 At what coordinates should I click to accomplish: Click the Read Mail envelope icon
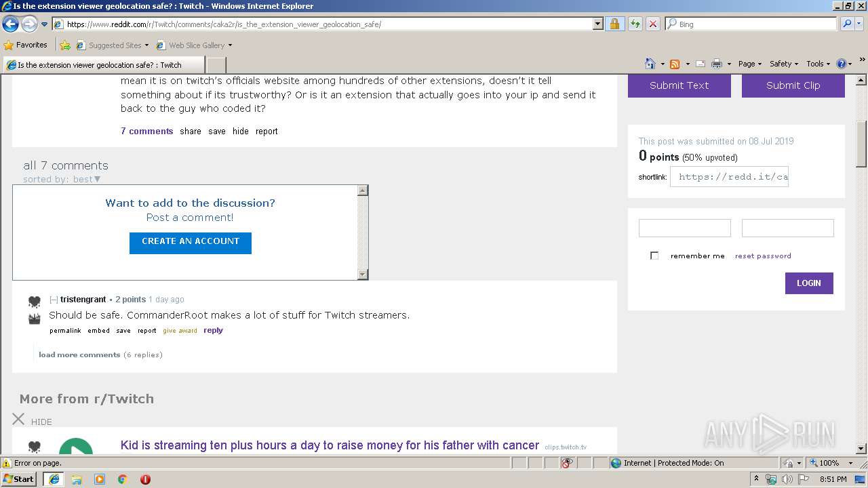[701, 64]
